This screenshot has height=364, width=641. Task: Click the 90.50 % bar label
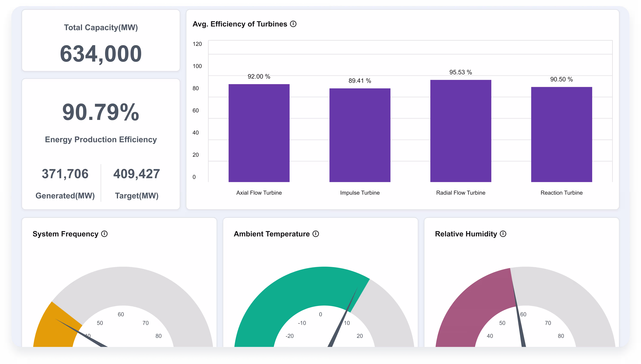(x=562, y=79)
